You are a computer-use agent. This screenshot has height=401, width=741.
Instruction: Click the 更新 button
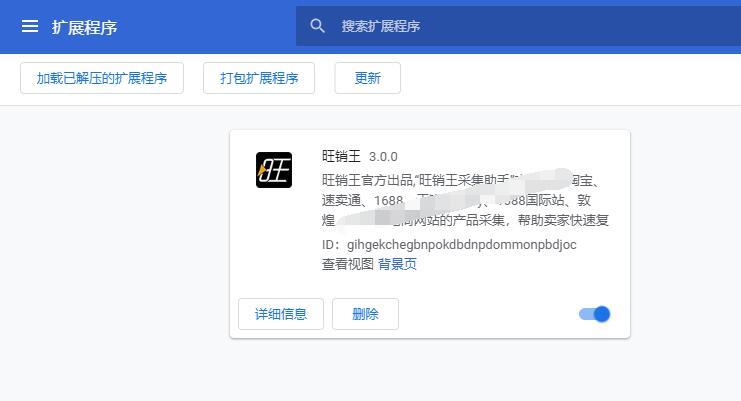(368, 78)
